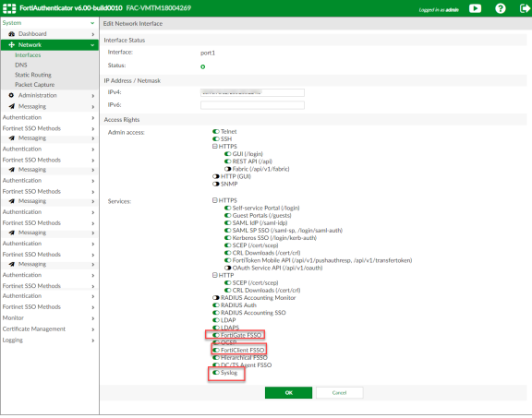The width and height of the screenshot is (532, 418).
Task: Toggle Syslog service
Action: click(216, 373)
